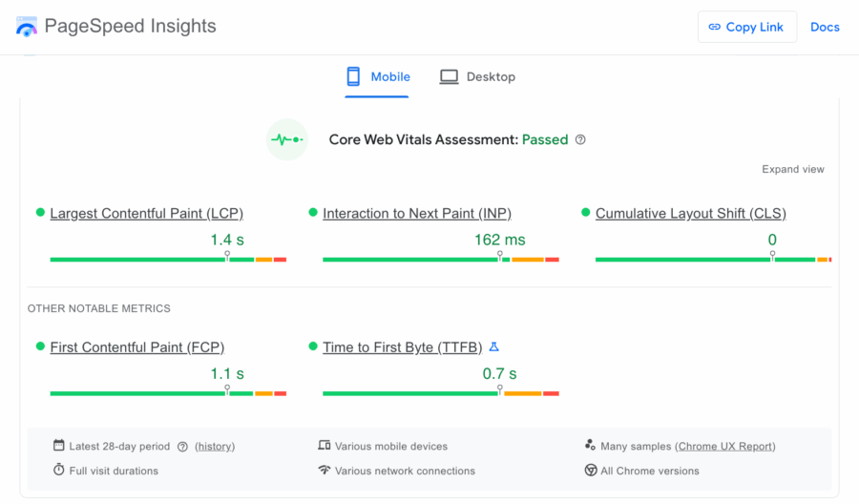Open the history link
The width and height of the screenshot is (859, 504).
[x=215, y=447]
